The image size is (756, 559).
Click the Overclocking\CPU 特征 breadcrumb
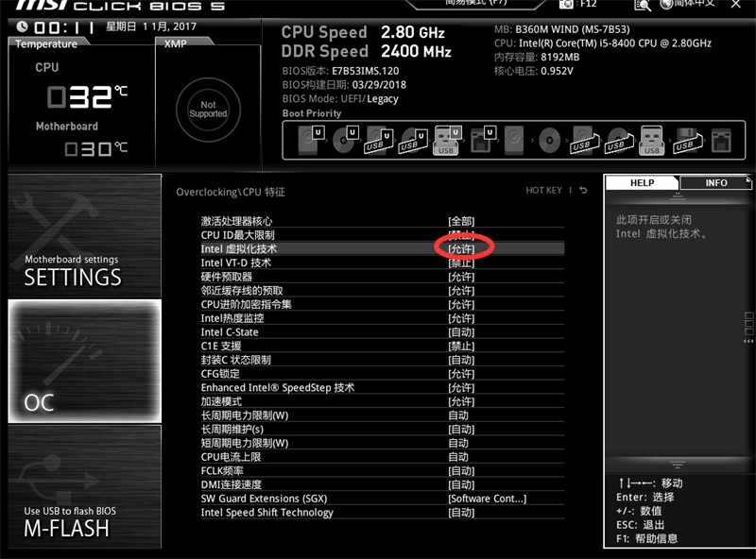(x=231, y=192)
